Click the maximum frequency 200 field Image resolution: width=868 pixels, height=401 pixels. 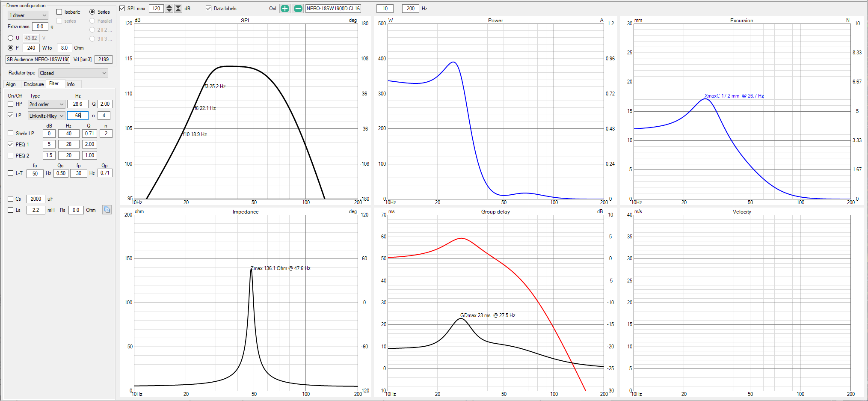pos(411,9)
